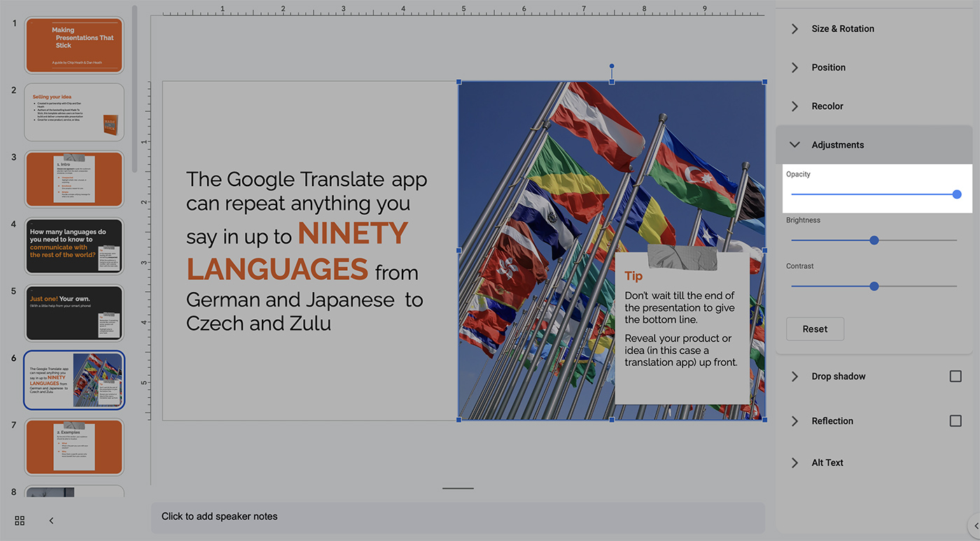
Task: Click speaker notes resize handle bar
Action: pos(458,489)
